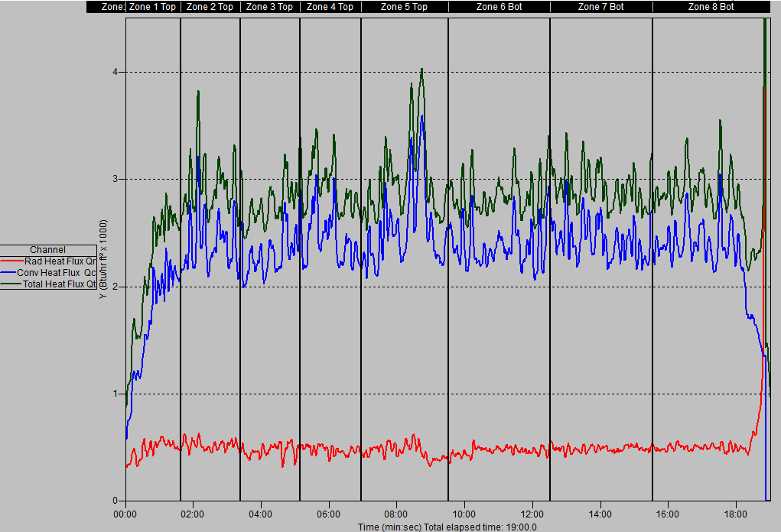The width and height of the screenshot is (781, 532).
Task: Click the Time (min:sec) axis title
Action: (x=447, y=527)
